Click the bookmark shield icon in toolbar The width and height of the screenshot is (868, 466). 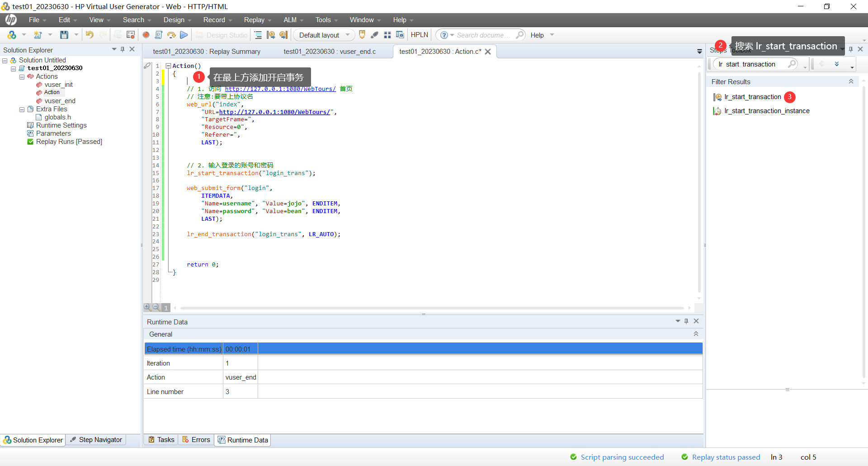(362, 35)
